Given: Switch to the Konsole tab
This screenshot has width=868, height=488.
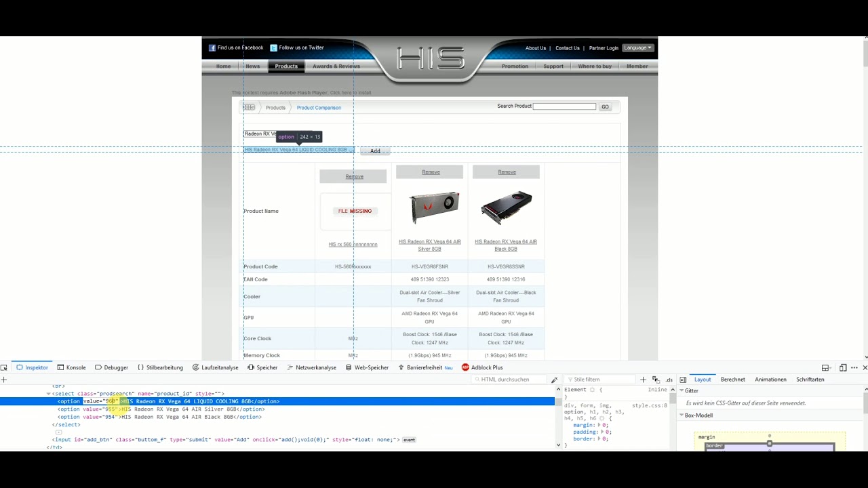Looking at the screenshot, I should coord(71,367).
